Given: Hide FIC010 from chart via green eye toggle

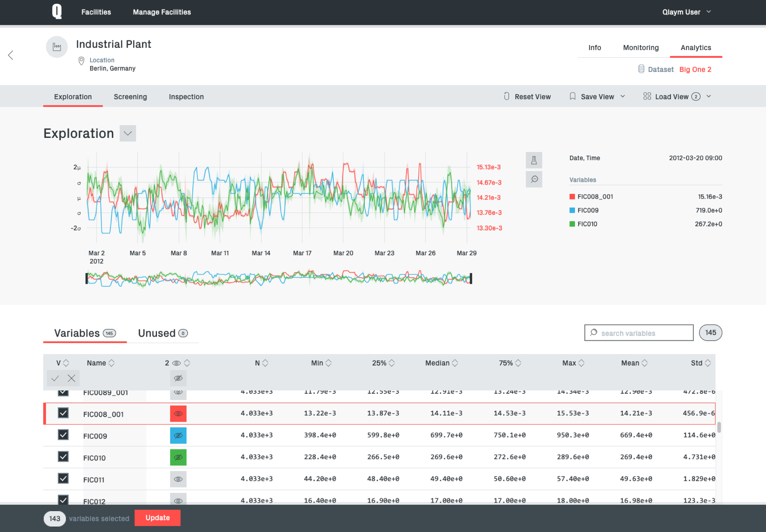Looking at the screenshot, I should click(x=178, y=457).
